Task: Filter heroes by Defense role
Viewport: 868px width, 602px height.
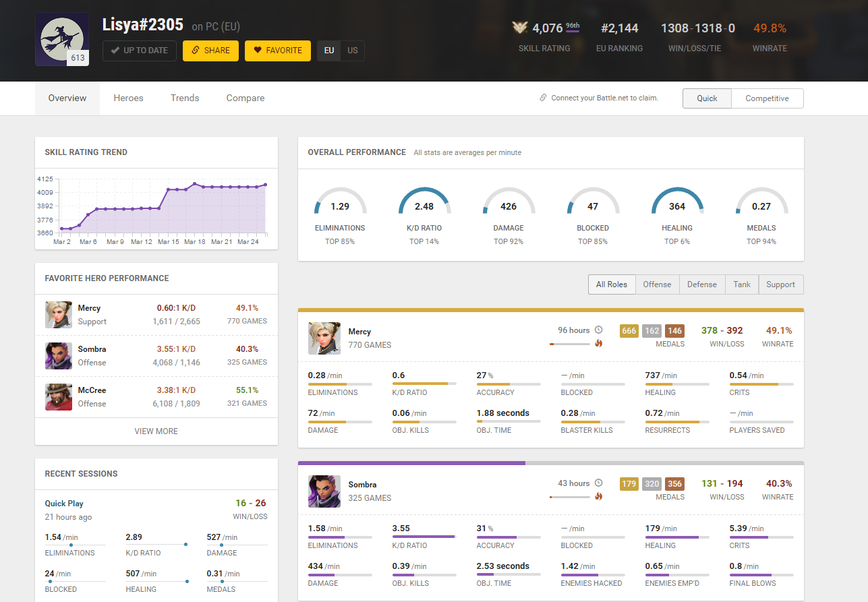Action: pos(702,284)
